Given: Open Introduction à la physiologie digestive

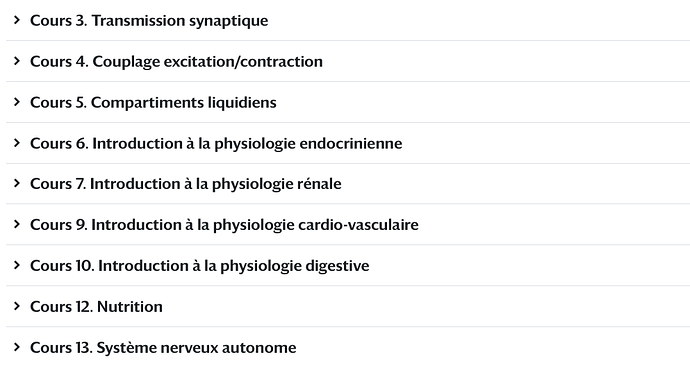Looking at the screenshot, I should (x=234, y=266).
